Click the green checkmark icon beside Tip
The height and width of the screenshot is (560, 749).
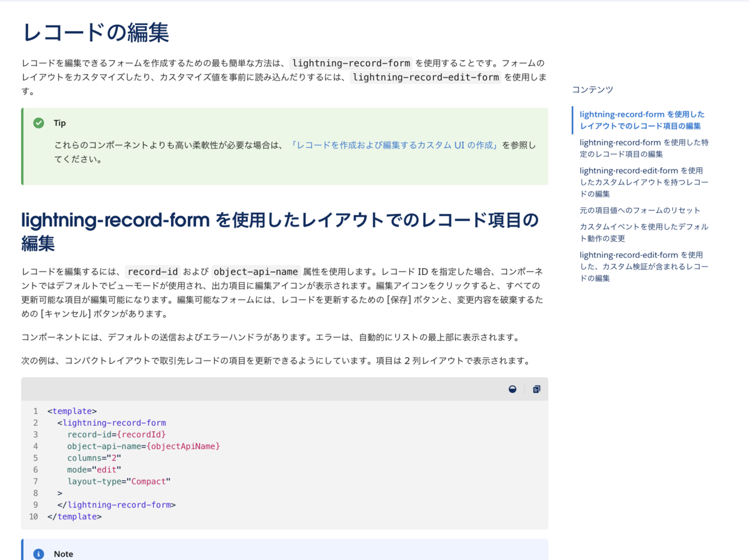coord(39,122)
